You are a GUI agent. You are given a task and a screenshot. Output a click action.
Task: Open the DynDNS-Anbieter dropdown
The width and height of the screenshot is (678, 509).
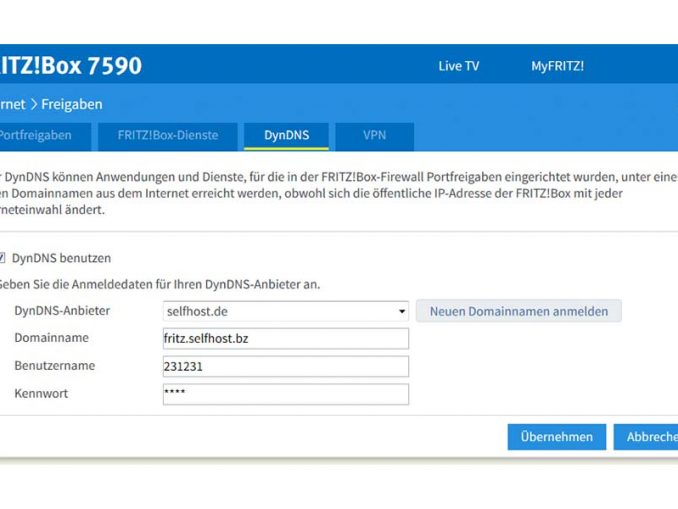click(286, 311)
